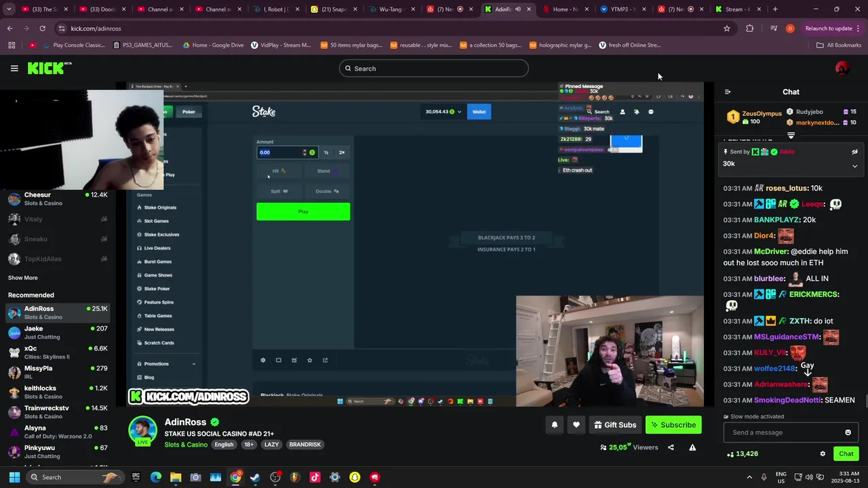
Task: Launch Epic Games from the taskbar
Action: [136, 477]
